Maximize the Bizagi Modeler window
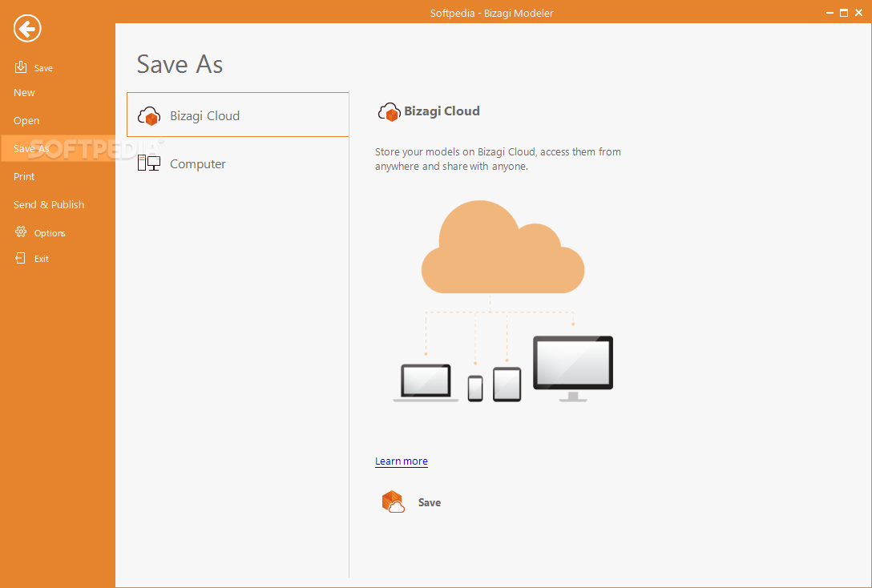872x588 pixels. pos(844,13)
